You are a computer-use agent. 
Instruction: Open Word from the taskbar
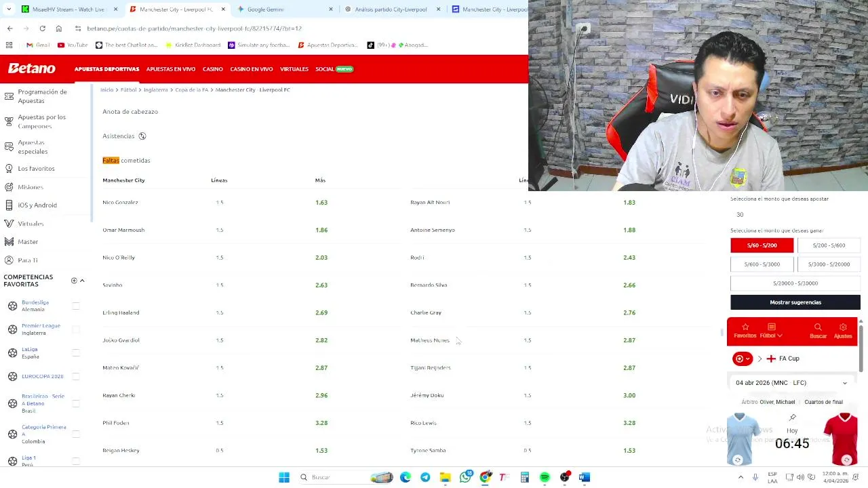(x=585, y=477)
